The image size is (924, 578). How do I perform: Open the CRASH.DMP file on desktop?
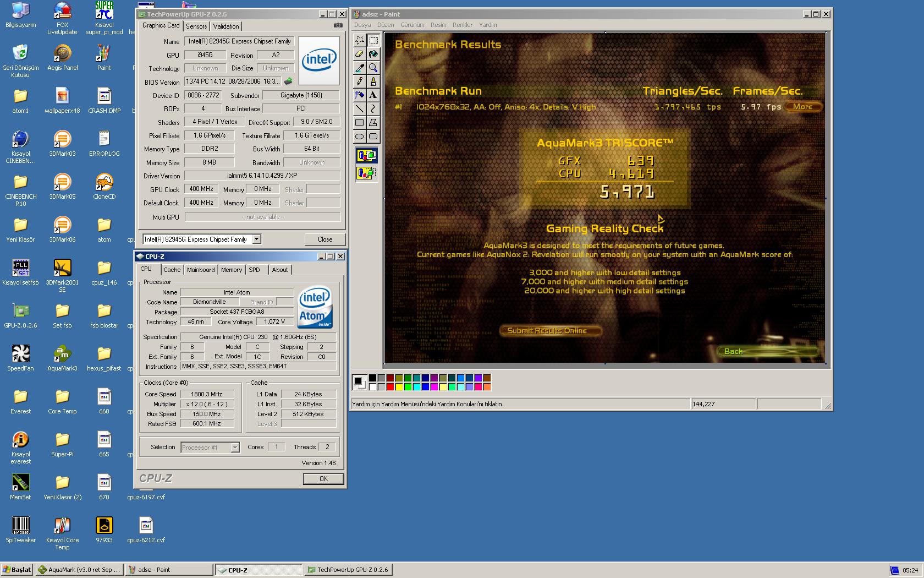[x=104, y=100]
